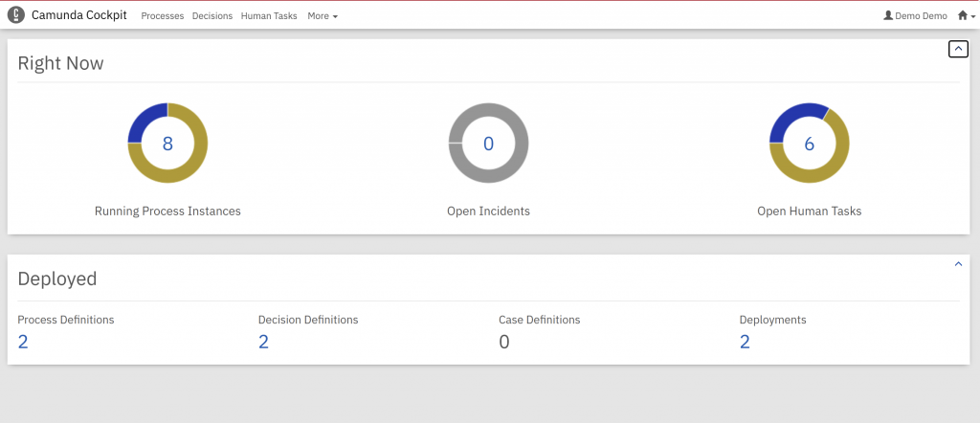
Task: Open Human Tasks in the navigation
Action: [269, 16]
